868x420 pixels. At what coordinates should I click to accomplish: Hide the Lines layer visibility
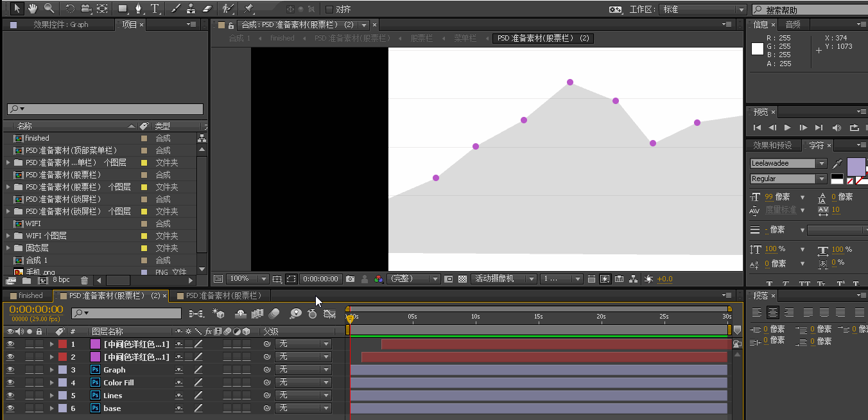[x=10, y=395]
